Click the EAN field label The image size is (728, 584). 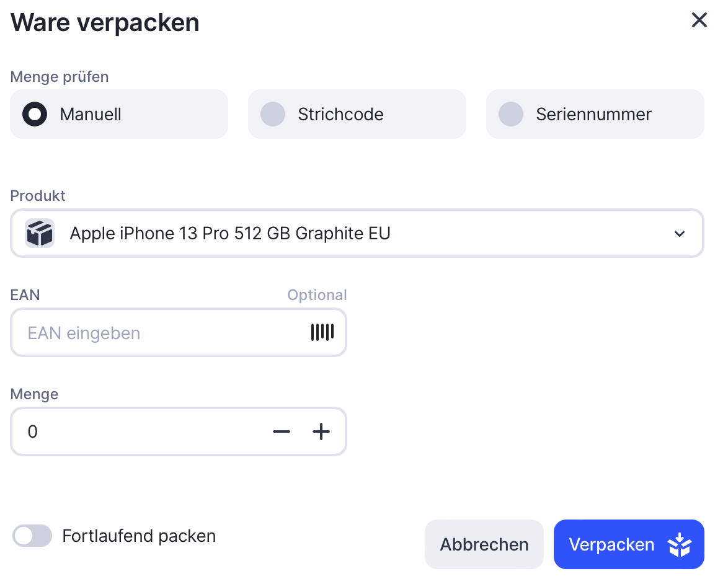coord(25,294)
